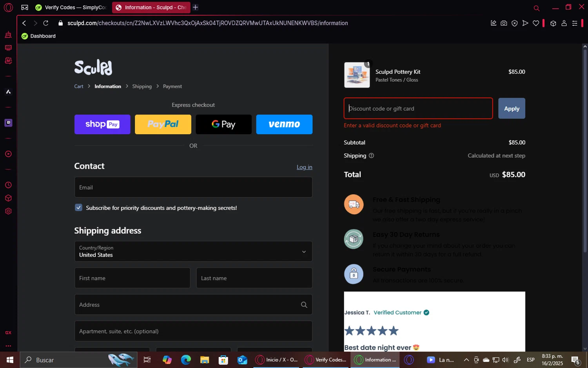Focus the Address field
This screenshot has width=588, height=368.
pos(193,304)
